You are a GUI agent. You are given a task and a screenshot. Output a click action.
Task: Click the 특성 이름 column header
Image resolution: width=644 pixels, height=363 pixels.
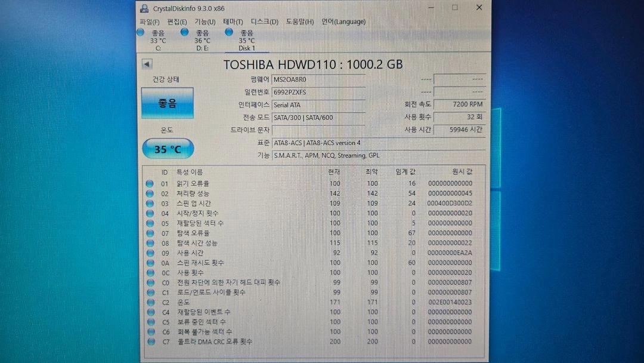click(x=190, y=173)
